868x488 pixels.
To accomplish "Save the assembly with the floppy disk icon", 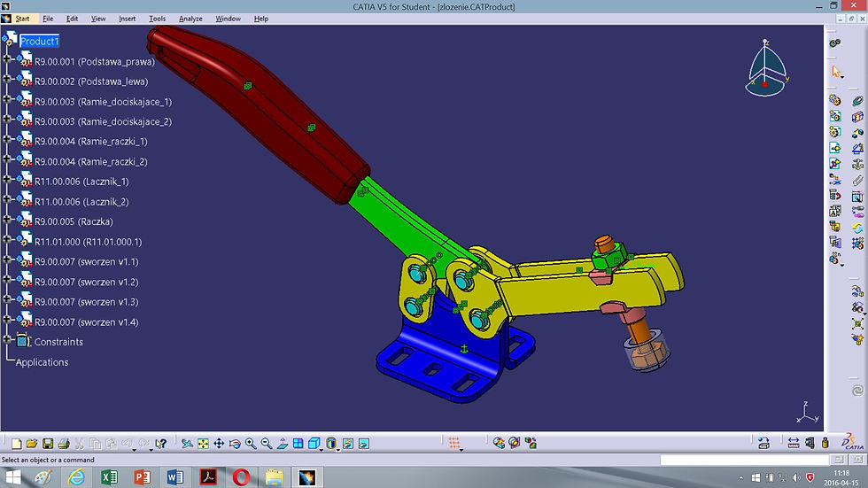I will 48,443.
